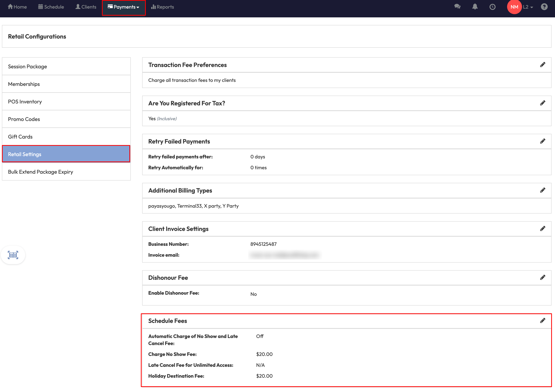555x392 pixels.
Task: Open Client Invoice Settings editor pencil
Action: click(x=542, y=228)
